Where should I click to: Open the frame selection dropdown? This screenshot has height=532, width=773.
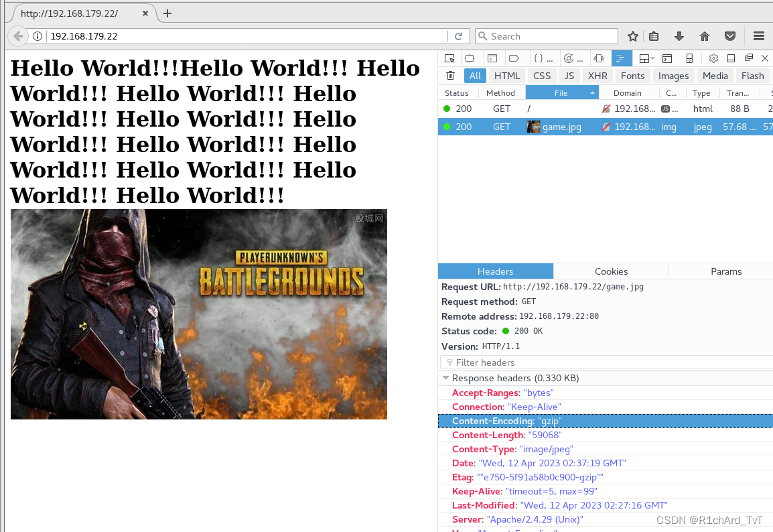tap(646, 59)
